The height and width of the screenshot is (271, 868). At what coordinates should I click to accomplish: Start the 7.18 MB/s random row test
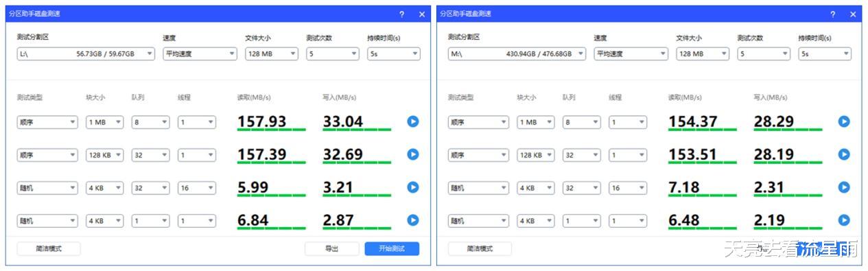[843, 187]
